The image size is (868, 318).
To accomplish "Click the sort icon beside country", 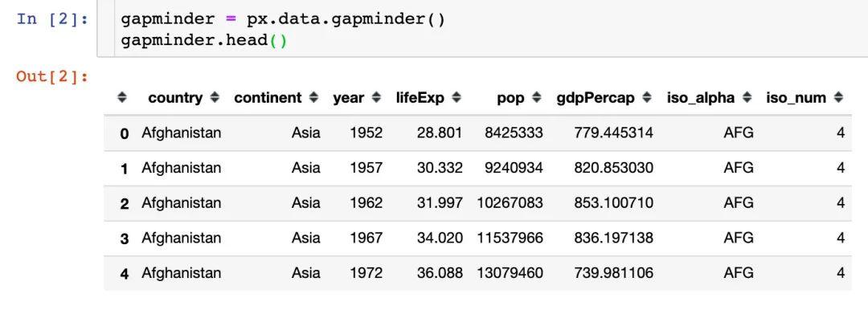I will tap(215, 98).
